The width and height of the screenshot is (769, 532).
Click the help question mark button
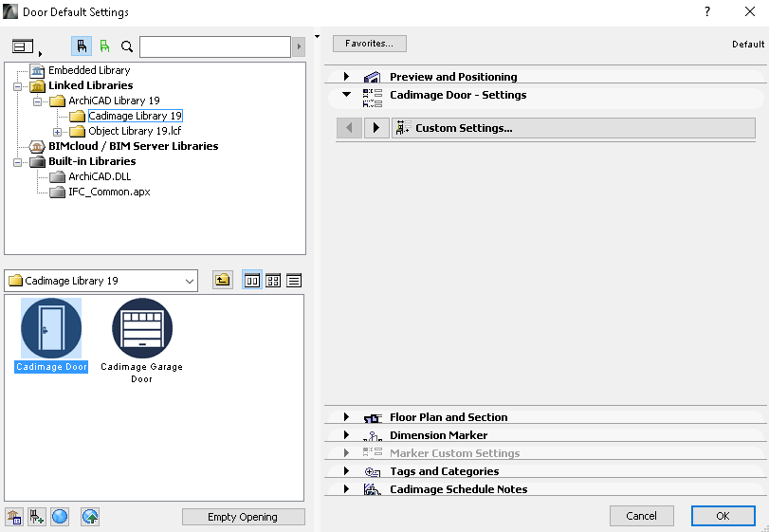point(707,11)
